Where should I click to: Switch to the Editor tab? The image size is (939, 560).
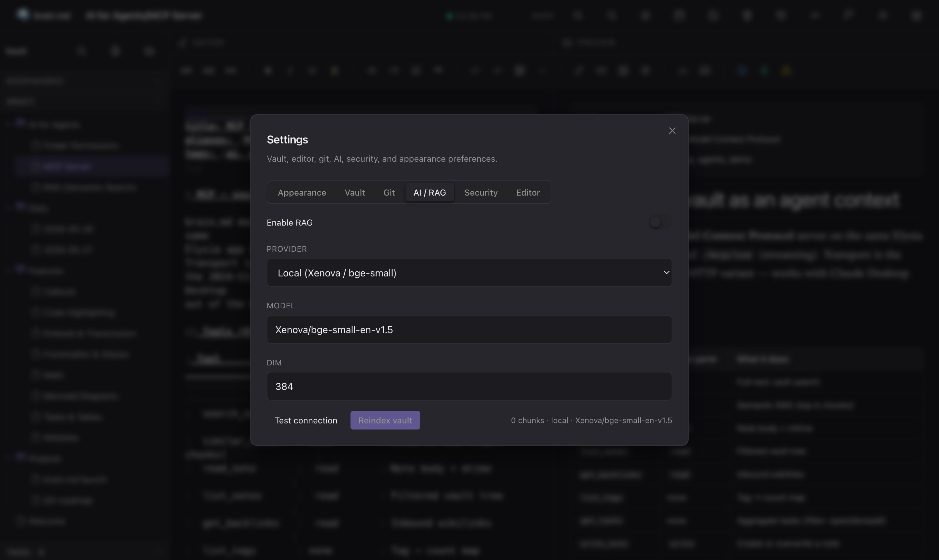point(528,192)
